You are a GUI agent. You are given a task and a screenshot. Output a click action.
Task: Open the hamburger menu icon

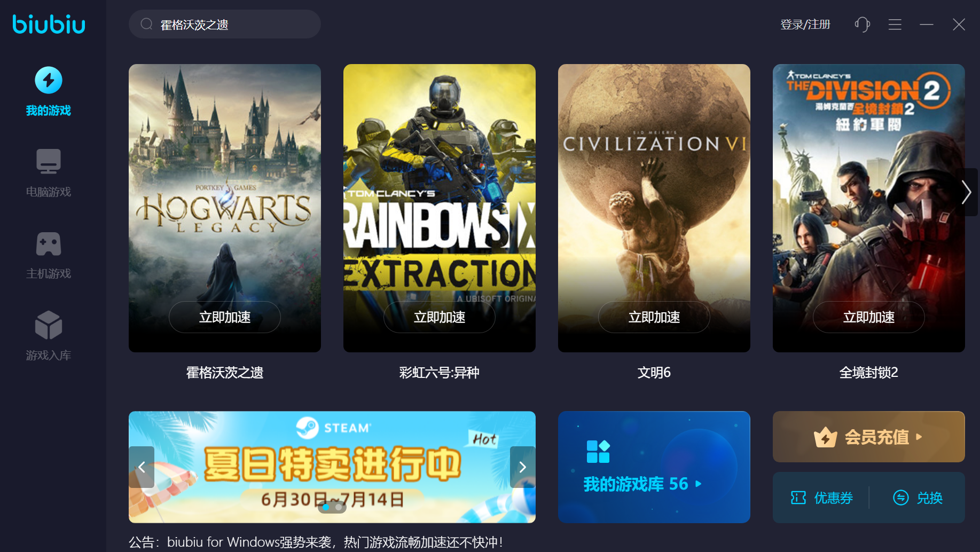(x=895, y=25)
